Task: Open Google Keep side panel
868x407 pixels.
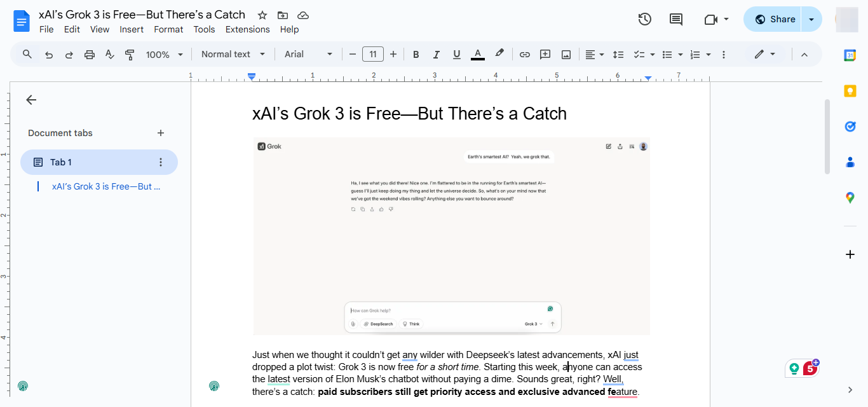Action: pyautogui.click(x=850, y=91)
